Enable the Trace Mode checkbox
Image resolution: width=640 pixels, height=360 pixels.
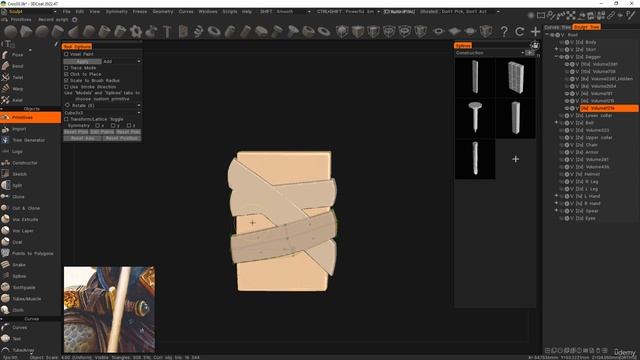point(66,68)
